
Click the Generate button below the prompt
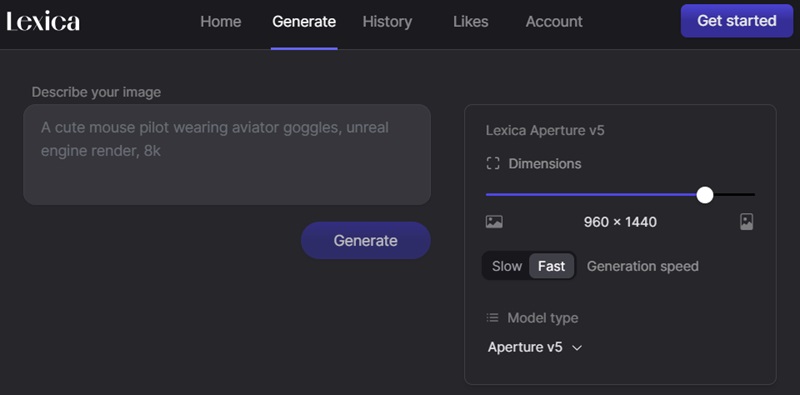coord(366,240)
